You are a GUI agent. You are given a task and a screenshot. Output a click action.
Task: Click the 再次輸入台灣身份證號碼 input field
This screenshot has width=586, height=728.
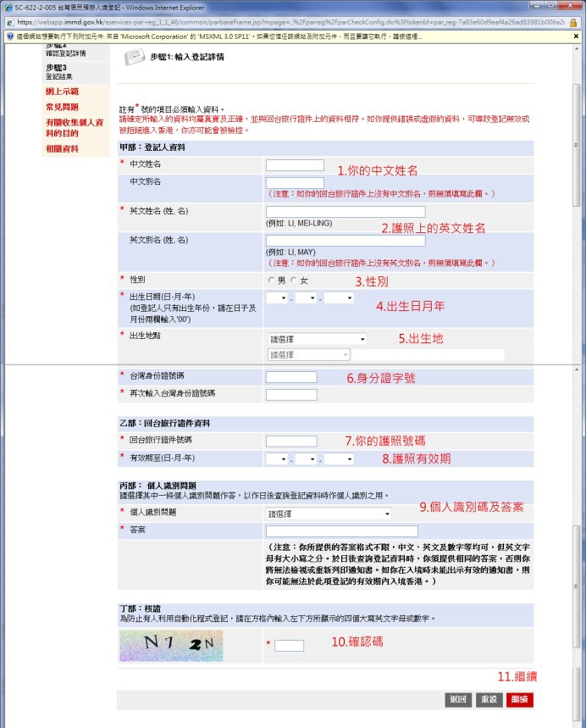pos(291,395)
